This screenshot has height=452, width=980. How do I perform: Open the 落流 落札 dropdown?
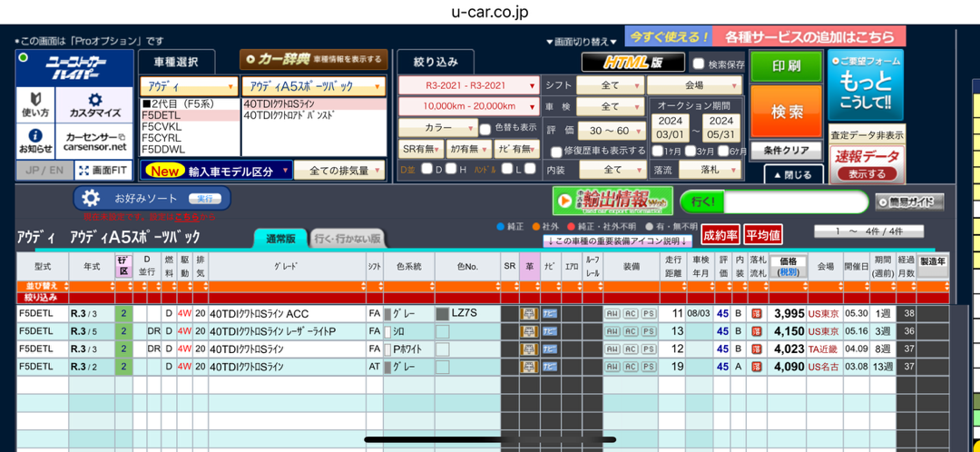click(711, 170)
